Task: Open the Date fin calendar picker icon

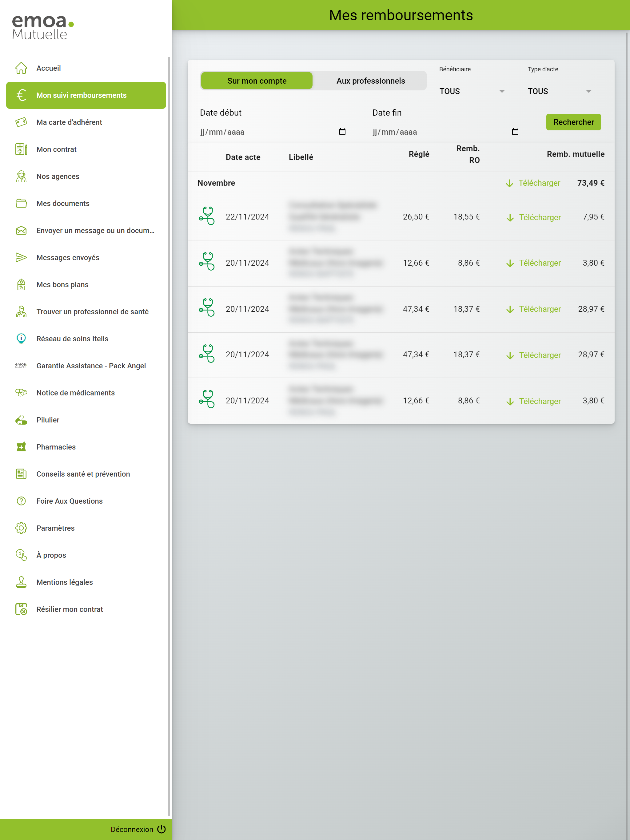Action: point(515,132)
